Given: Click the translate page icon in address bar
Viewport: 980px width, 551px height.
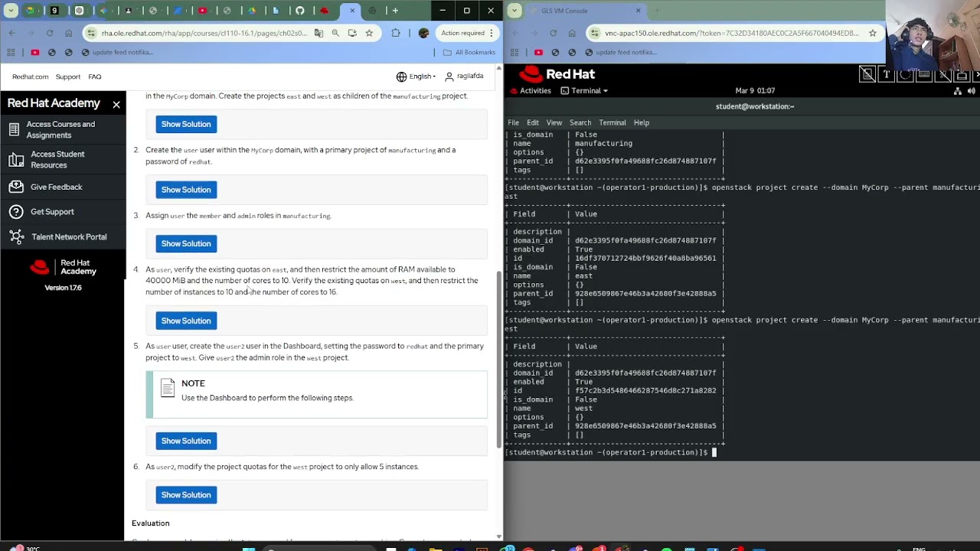Looking at the screenshot, I should pyautogui.click(x=318, y=33).
